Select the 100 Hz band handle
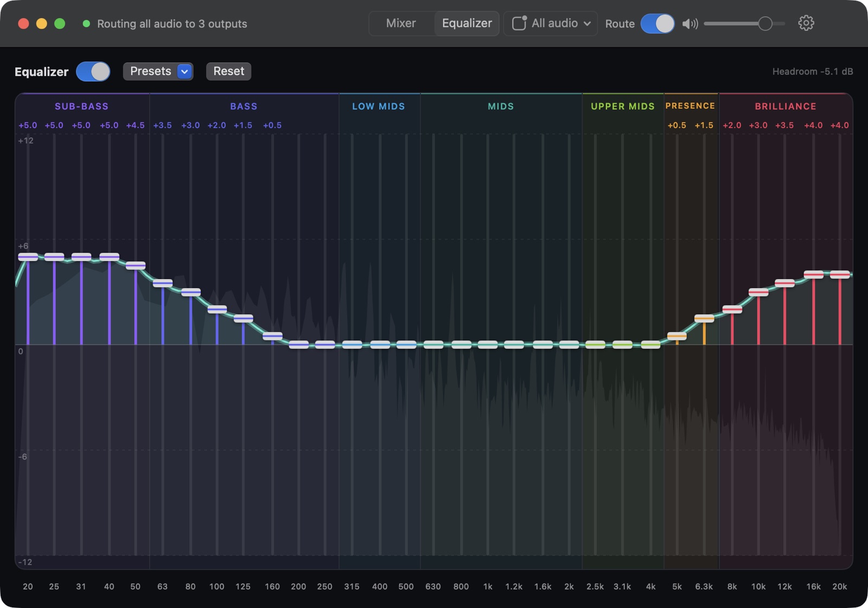868x608 pixels. (217, 309)
